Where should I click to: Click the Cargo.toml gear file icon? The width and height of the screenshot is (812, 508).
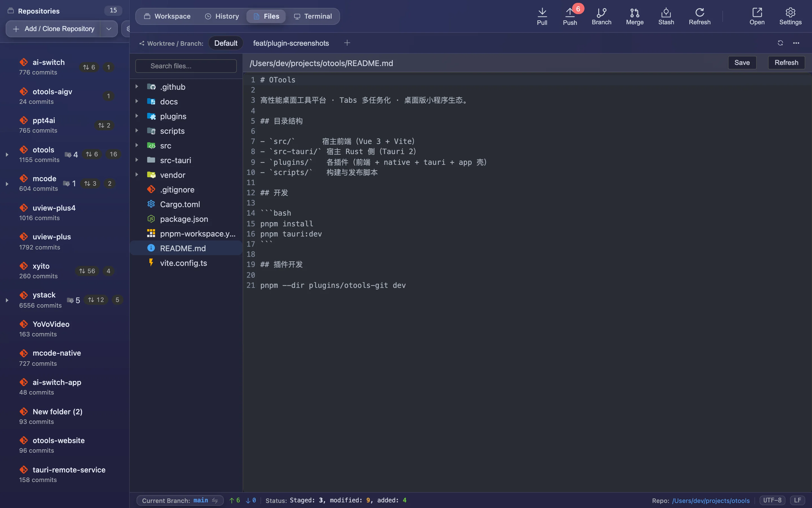pyautogui.click(x=151, y=204)
